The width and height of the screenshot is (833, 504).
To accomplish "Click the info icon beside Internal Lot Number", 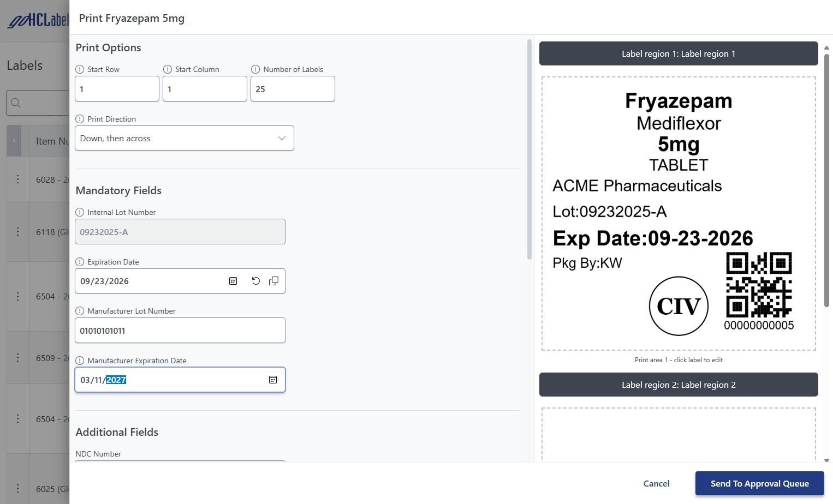I will 80,212.
